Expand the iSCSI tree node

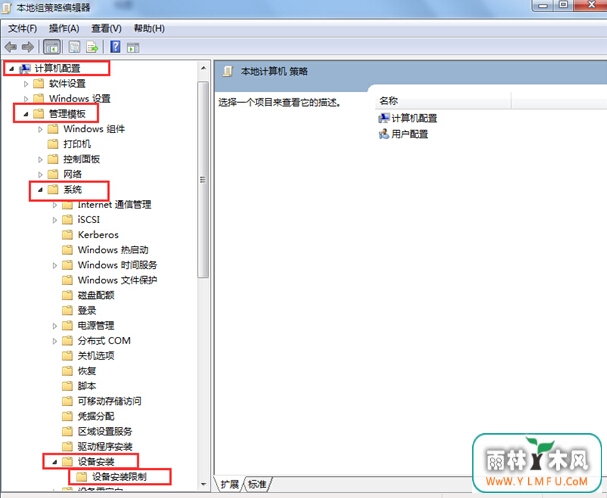coord(55,220)
